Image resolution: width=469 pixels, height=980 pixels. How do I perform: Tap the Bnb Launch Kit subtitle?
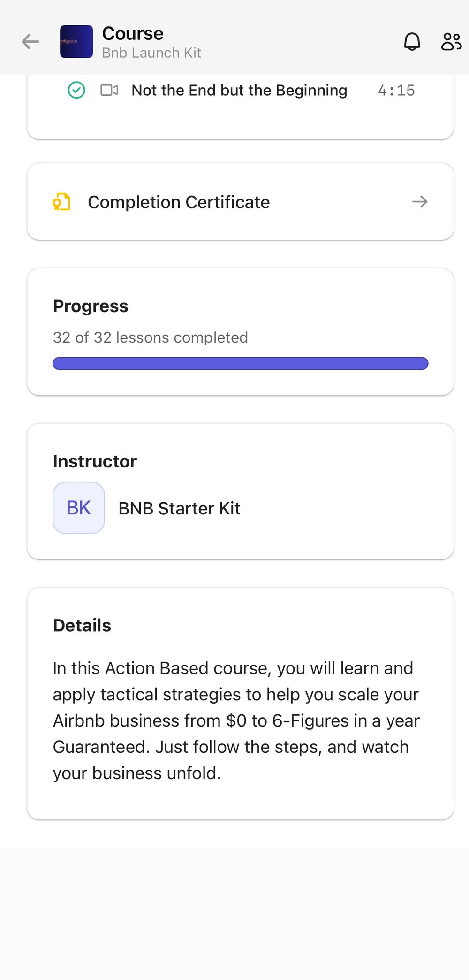(151, 53)
